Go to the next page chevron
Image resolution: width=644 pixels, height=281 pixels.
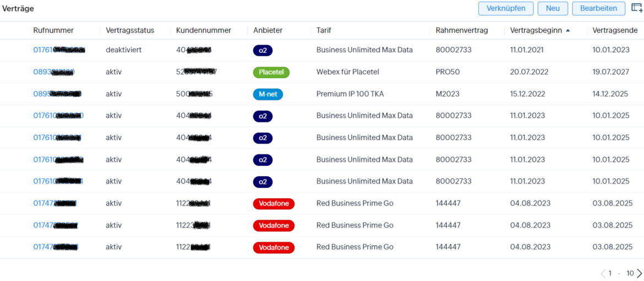(639, 273)
